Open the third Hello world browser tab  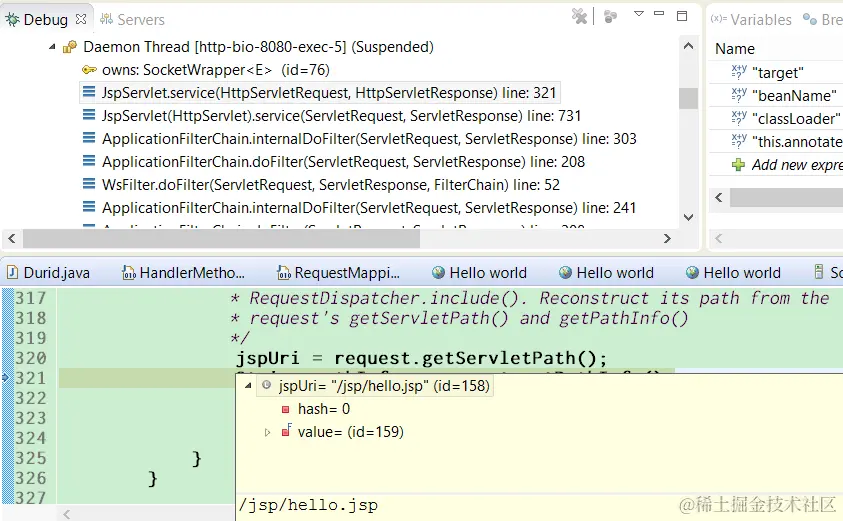tap(733, 273)
